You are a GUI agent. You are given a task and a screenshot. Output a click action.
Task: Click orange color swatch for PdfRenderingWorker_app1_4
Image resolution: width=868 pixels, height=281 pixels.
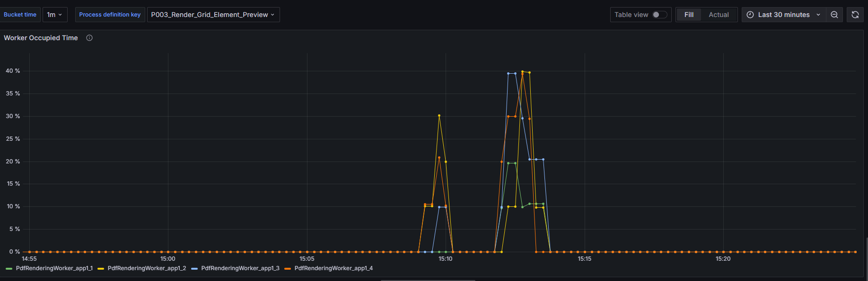click(x=288, y=269)
